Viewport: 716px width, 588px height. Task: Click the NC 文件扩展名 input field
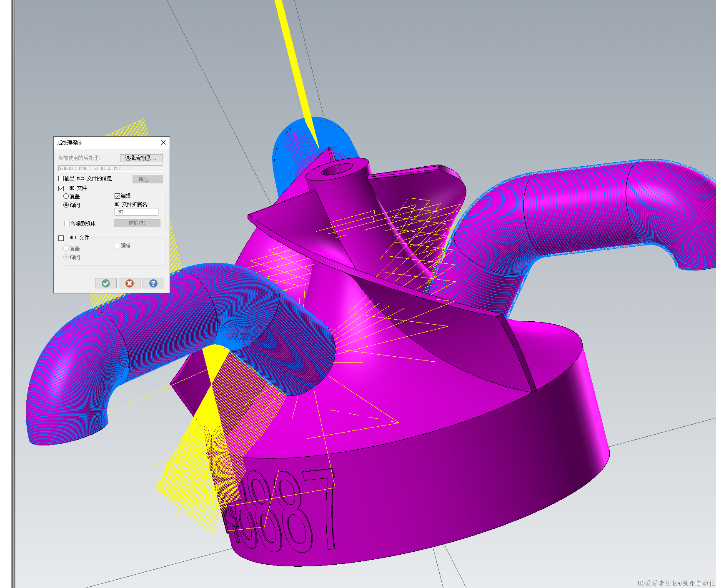coord(136,212)
